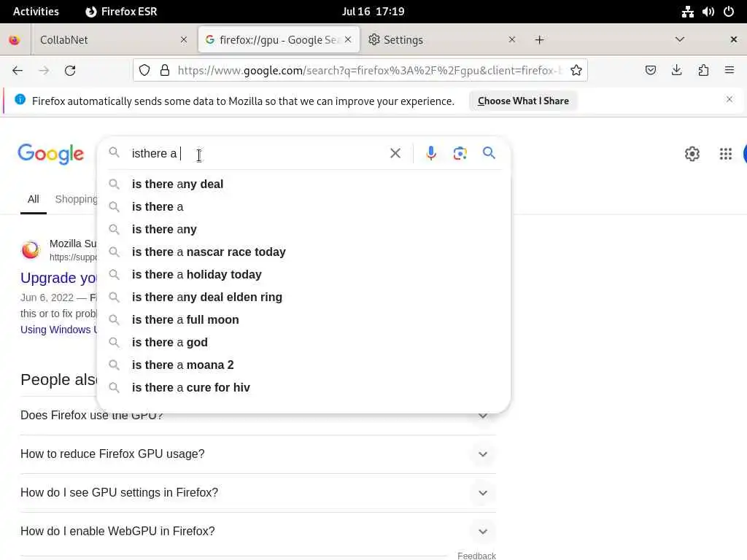Open the Firefox View pinned tab

click(x=15, y=40)
